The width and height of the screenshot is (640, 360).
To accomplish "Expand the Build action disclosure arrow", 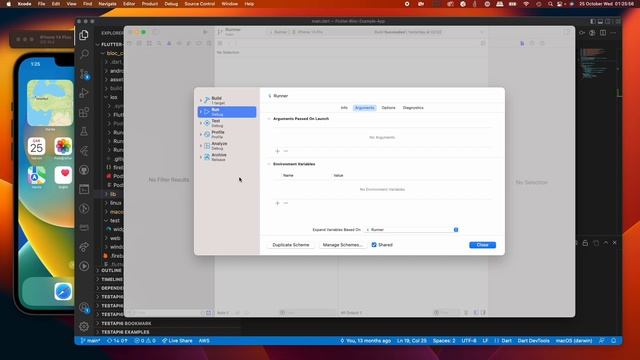I will coord(201,100).
